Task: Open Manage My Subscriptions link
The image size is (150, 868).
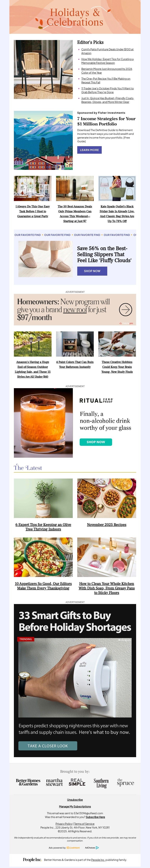Action: [75, 806]
